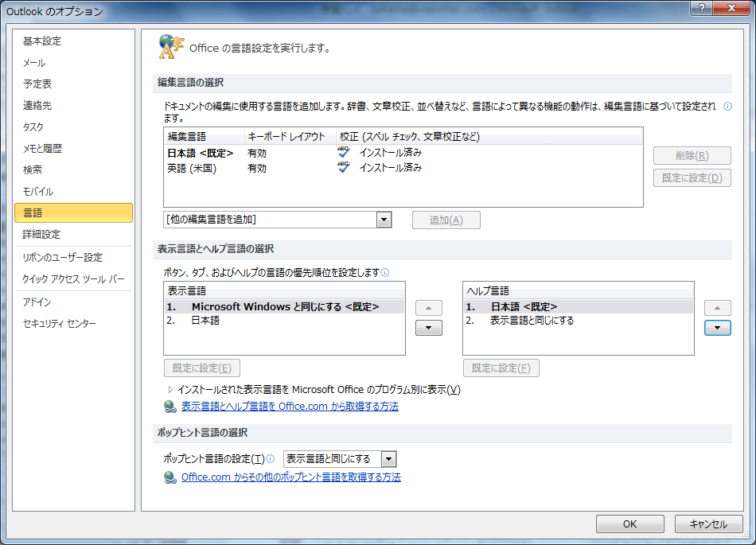Image resolution: width=756 pixels, height=545 pixels.
Task: Click the キャンセル button
Action: coord(707,524)
